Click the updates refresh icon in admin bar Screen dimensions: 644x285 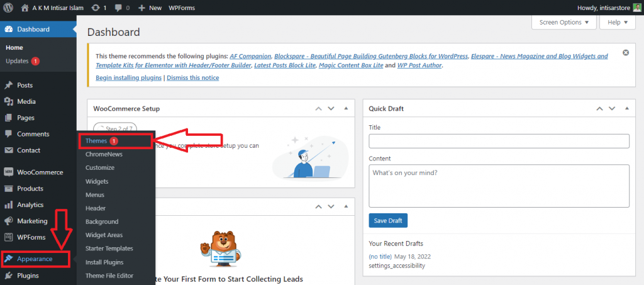[x=96, y=8]
